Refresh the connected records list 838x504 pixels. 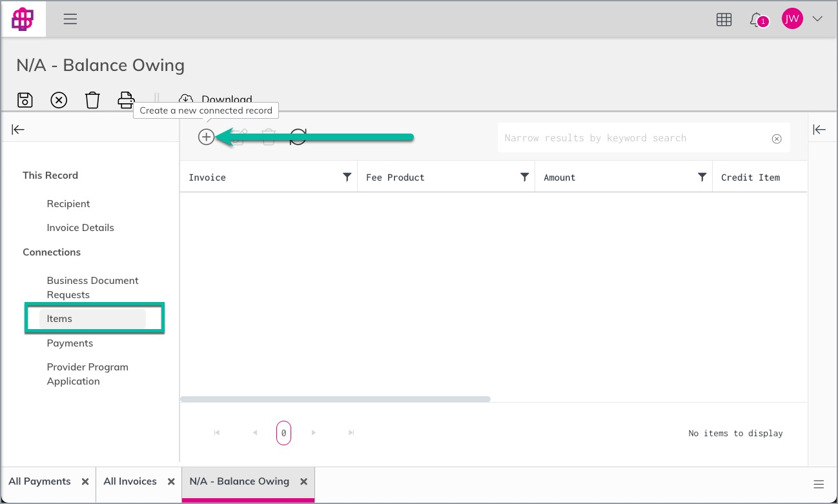click(x=298, y=137)
